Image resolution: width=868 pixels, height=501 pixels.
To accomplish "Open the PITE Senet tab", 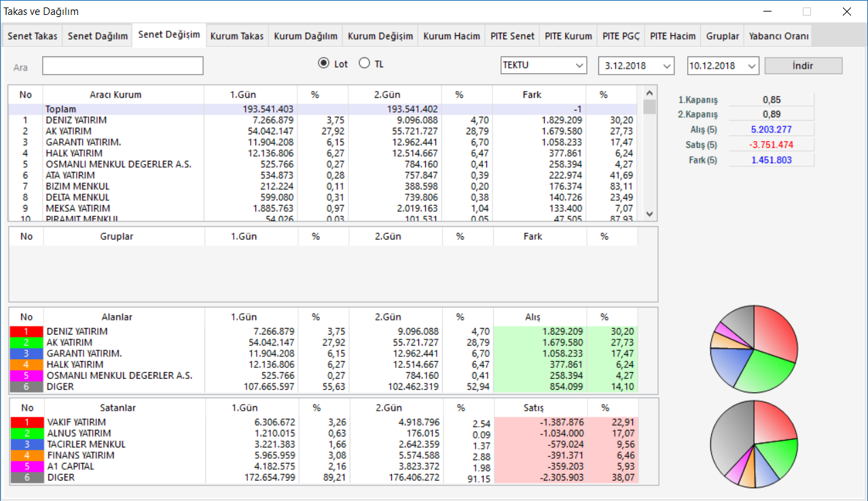I will pyautogui.click(x=513, y=36).
